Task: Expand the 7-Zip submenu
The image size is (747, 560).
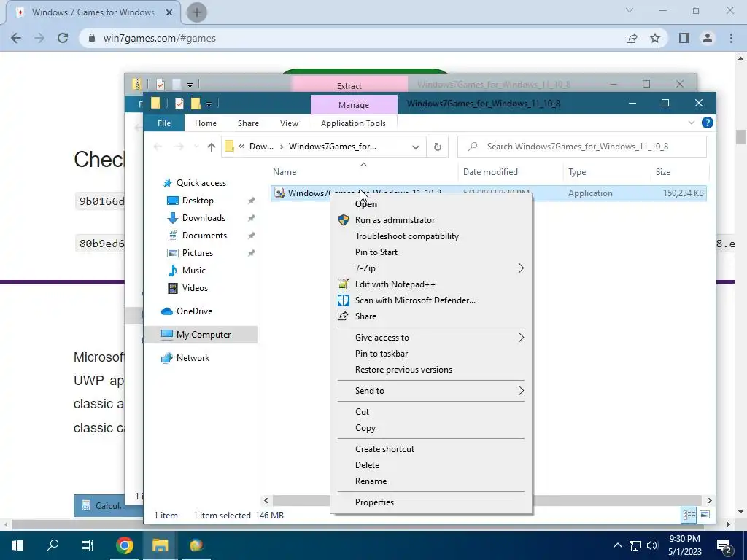Action: tap(430, 268)
